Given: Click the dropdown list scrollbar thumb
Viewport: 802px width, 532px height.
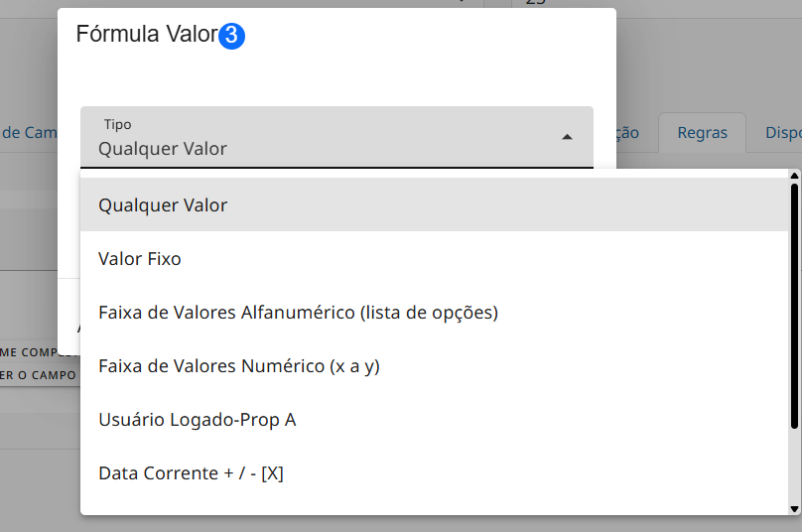Looking at the screenshot, I should click(794, 306).
